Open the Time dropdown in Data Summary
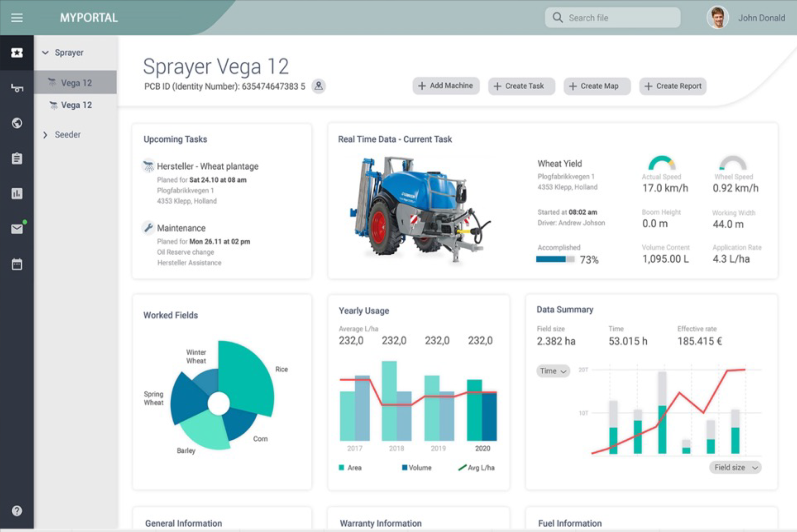The height and width of the screenshot is (532, 797). click(x=553, y=371)
